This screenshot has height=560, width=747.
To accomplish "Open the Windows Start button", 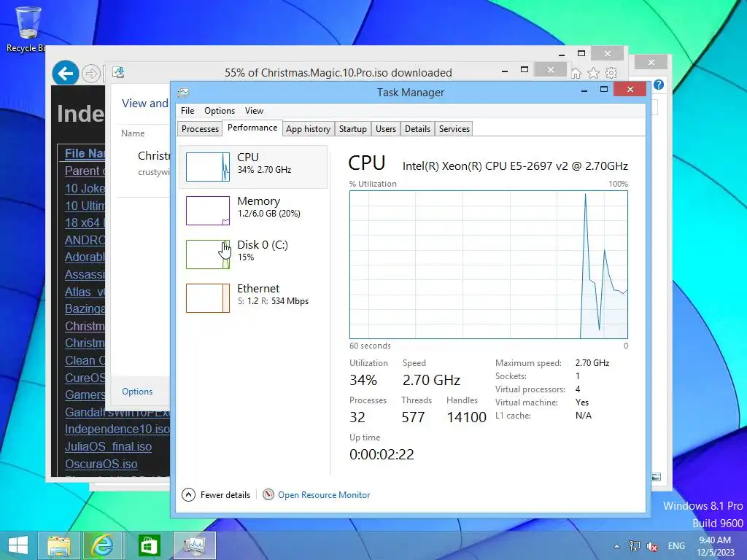I will click(x=18, y=545).
